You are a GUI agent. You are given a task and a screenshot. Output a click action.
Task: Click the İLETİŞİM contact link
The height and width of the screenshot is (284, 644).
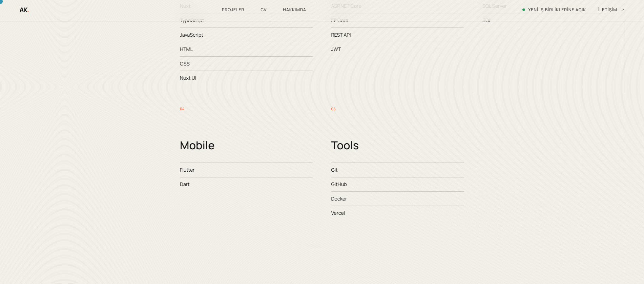(x=607, y=10)
